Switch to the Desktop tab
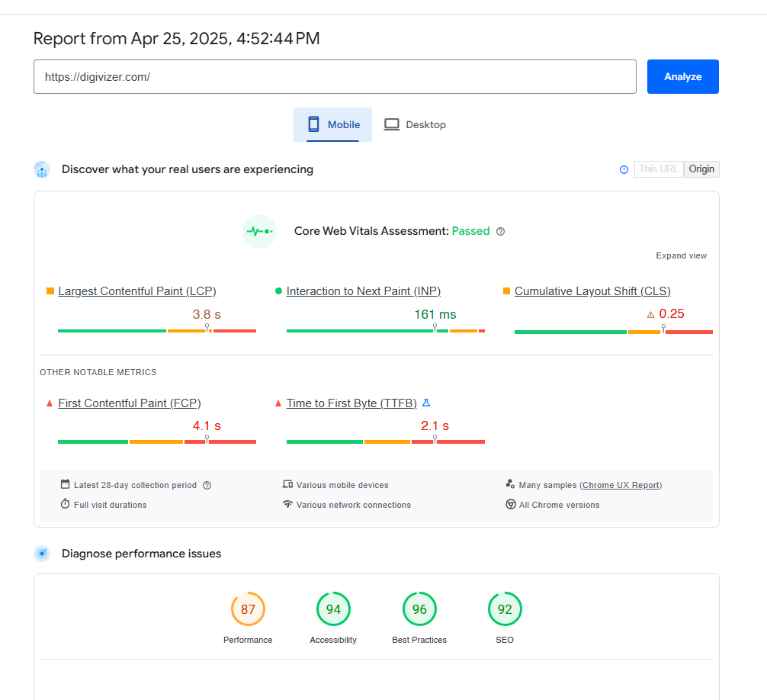Viewport: 767px width, 700px height. (x=415, y=125)
